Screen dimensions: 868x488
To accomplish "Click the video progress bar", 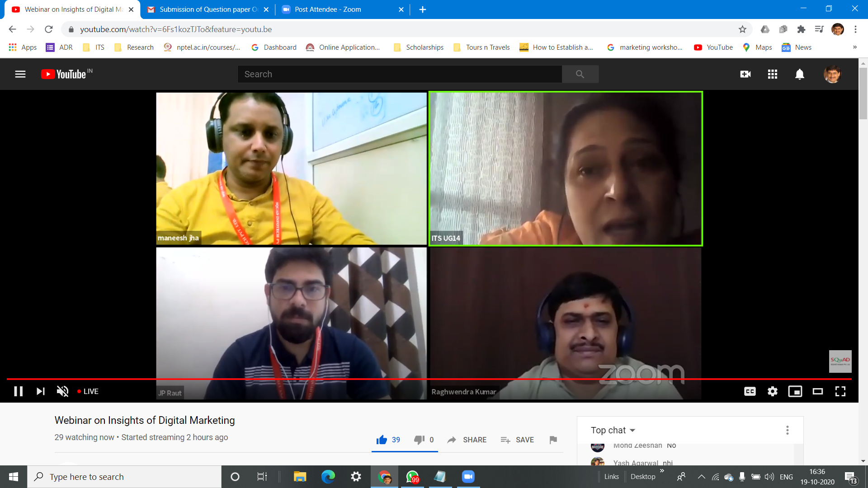I will tap(429, 379).
